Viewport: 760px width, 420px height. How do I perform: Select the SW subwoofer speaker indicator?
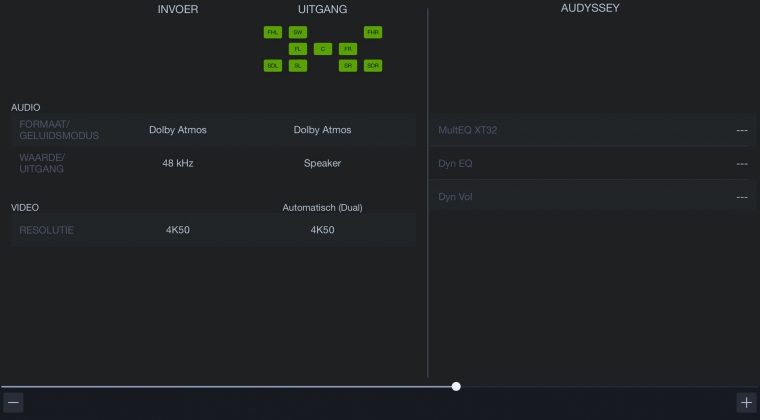(298, 32)
